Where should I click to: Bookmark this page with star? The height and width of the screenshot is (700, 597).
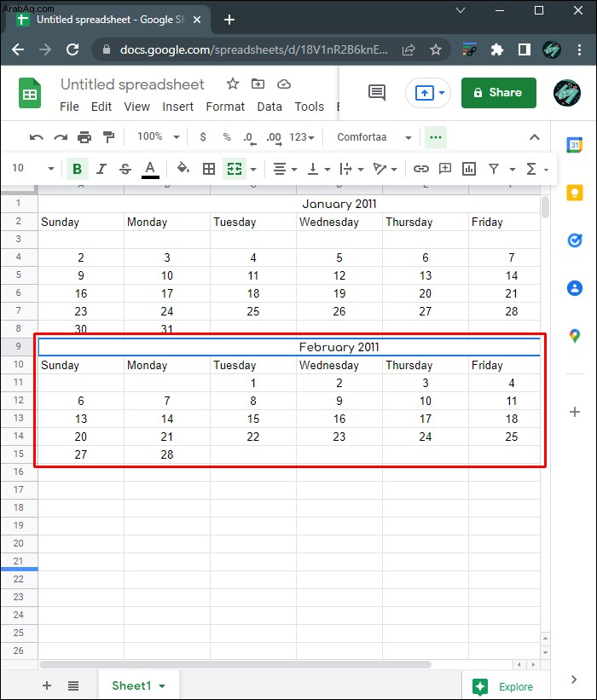coord(435,49)
